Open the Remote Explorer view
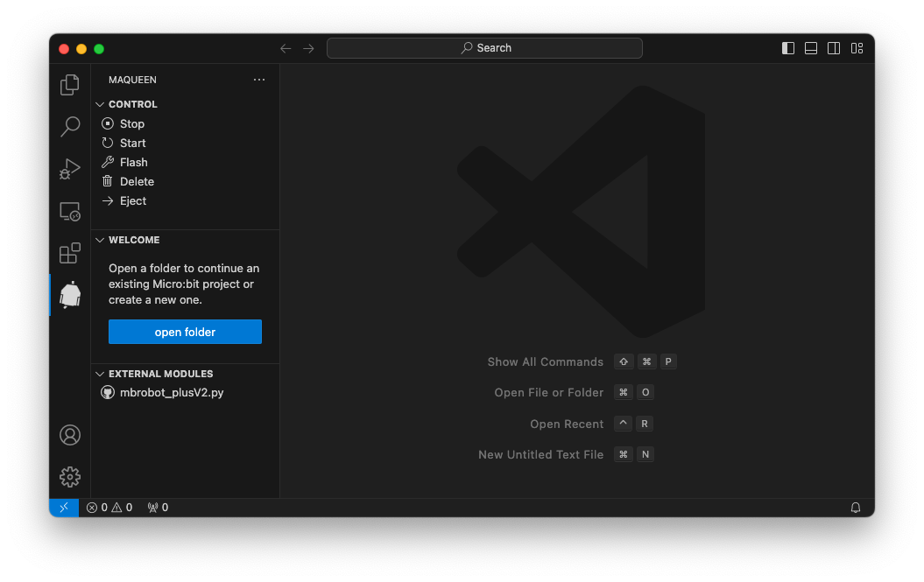924x582 pixels. (x=69, y=212)
